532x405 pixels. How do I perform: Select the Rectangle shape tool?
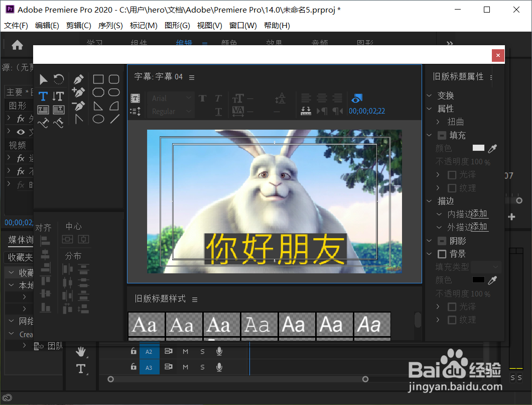98,79
